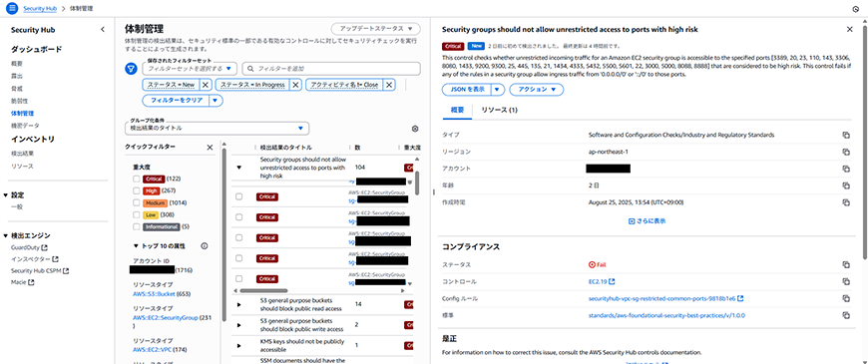Check the Critical severity filter checkbox

136,179
